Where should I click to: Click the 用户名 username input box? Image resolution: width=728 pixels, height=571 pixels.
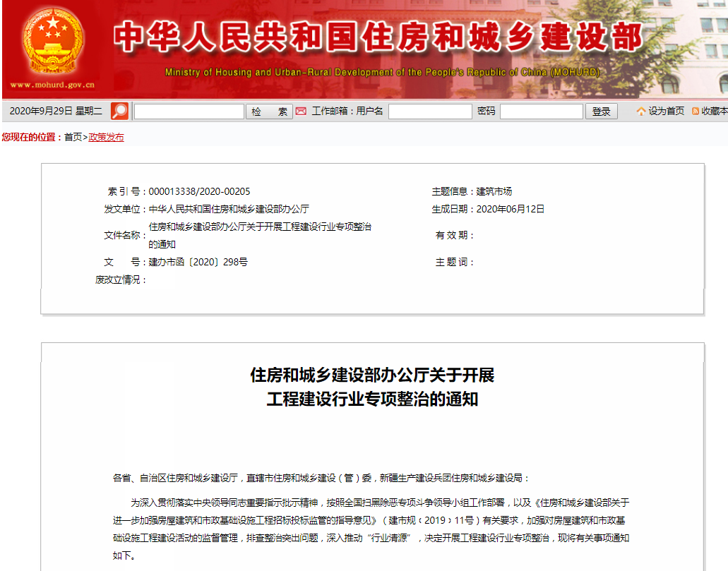[430, 112]
